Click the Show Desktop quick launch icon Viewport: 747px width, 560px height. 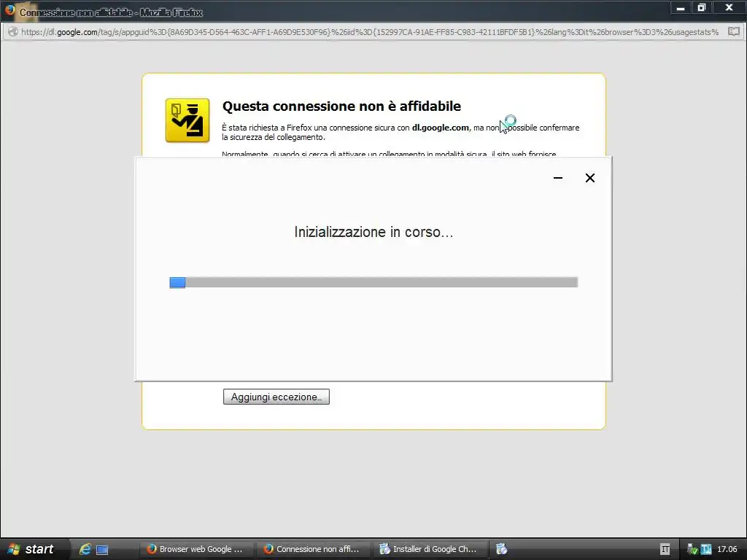coord(102,550)
